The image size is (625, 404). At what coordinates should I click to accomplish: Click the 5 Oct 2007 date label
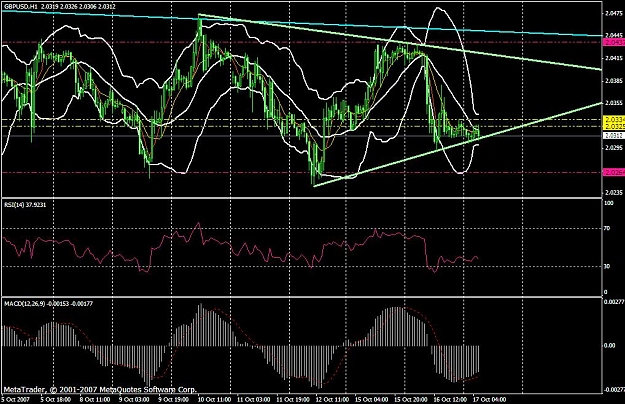[x=16, y=400]
